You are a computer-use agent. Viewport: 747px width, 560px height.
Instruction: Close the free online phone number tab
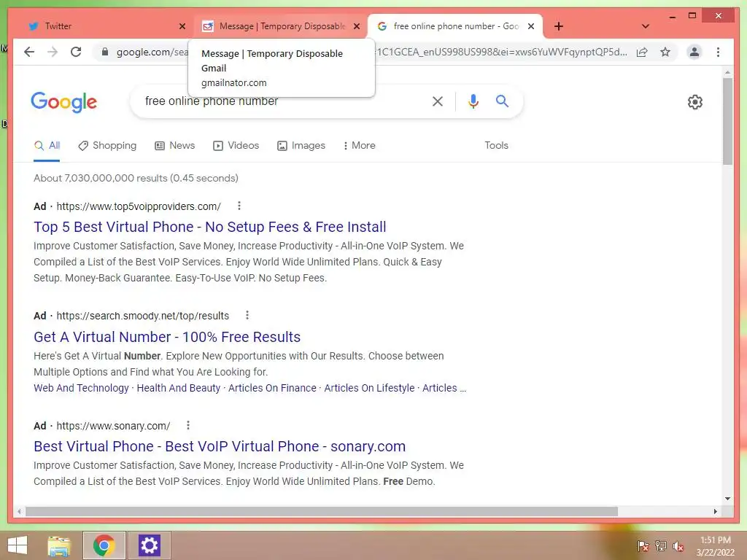(531, 26)
